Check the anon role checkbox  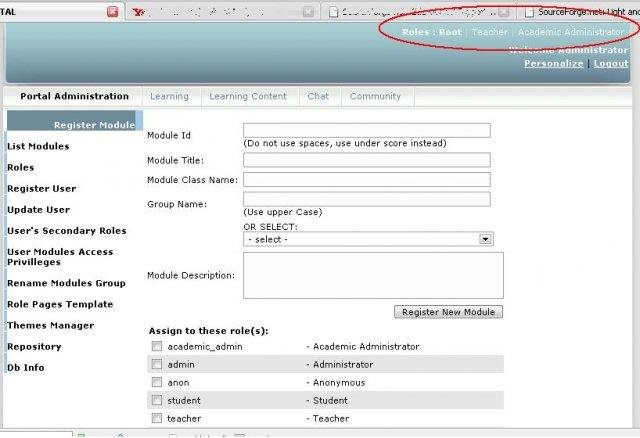[157, 382]
